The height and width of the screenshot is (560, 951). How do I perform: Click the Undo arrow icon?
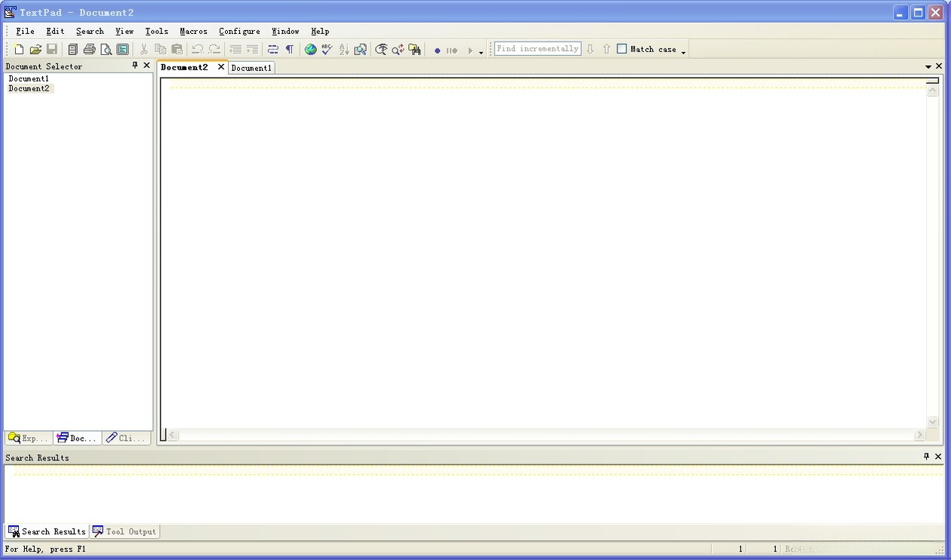[x=197, y=49]
